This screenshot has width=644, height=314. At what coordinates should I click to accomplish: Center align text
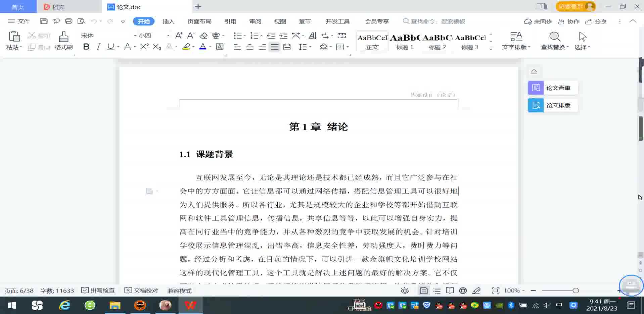249,47
